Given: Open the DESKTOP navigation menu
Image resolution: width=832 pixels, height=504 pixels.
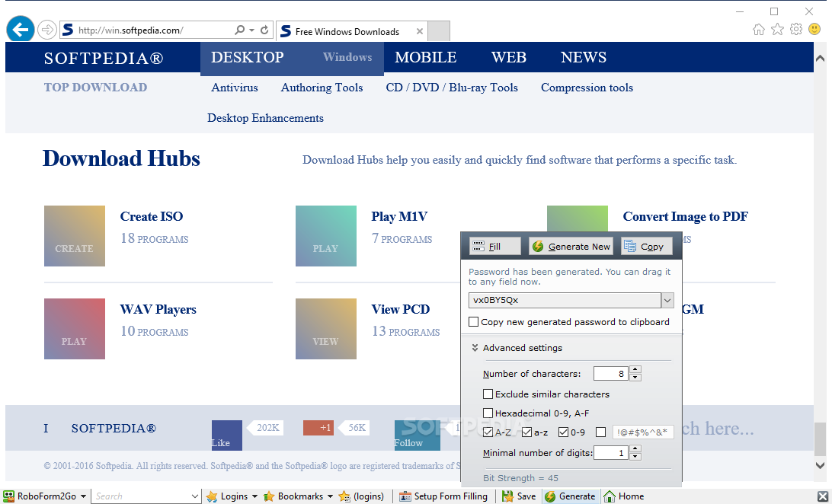Looking at the screenshot, I should [x=248, y=57].
